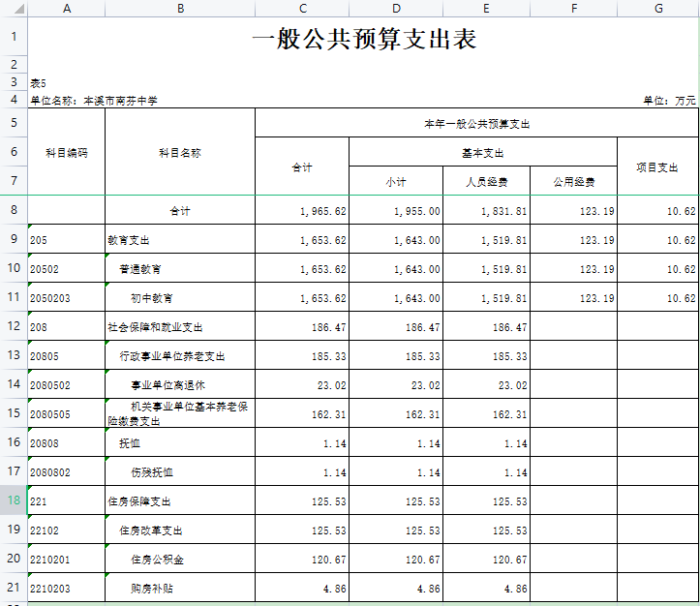The height and width of the screenshot is (606, 700).
Task: Select row 8 header
Action: click(x=14, y=210)
